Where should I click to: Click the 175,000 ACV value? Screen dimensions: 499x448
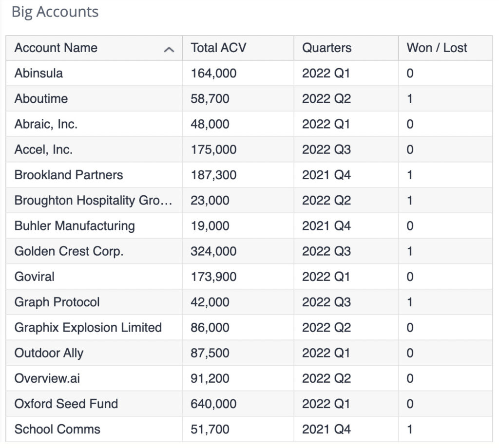[213, 149]
